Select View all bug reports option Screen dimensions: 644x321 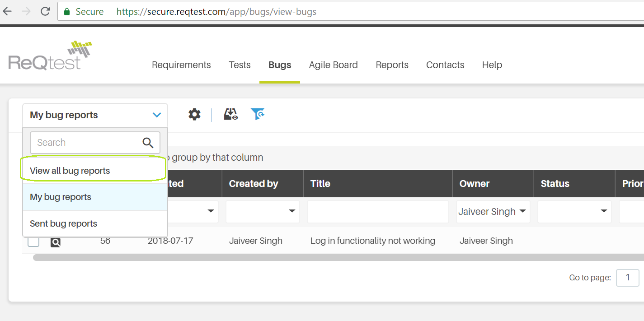point(70,171)
